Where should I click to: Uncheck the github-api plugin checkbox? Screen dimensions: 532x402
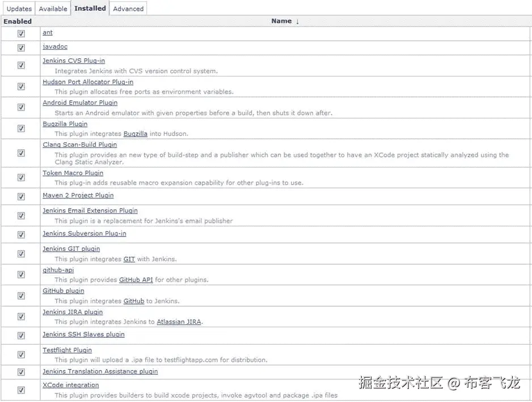[x=21, y=274]
